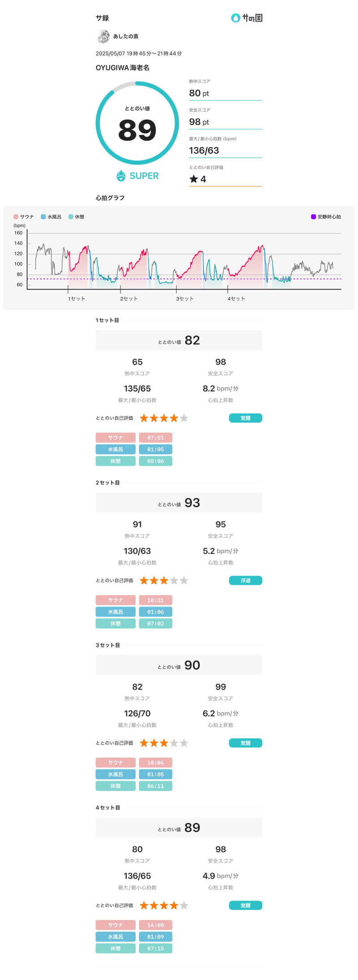Image resolution: width=358 pixels, height=980 pixels.
Task: Click the pink サウナ legend swatch
Action: click(16, 217)
